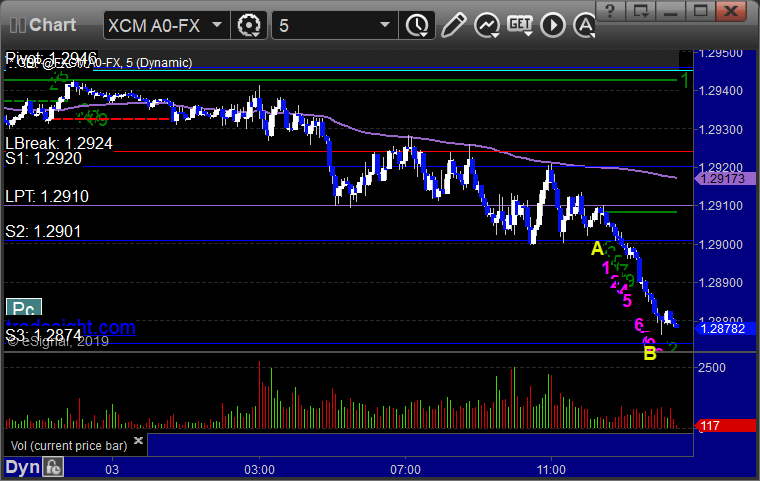Close the Vol study pane

click(x=138, y=440)
